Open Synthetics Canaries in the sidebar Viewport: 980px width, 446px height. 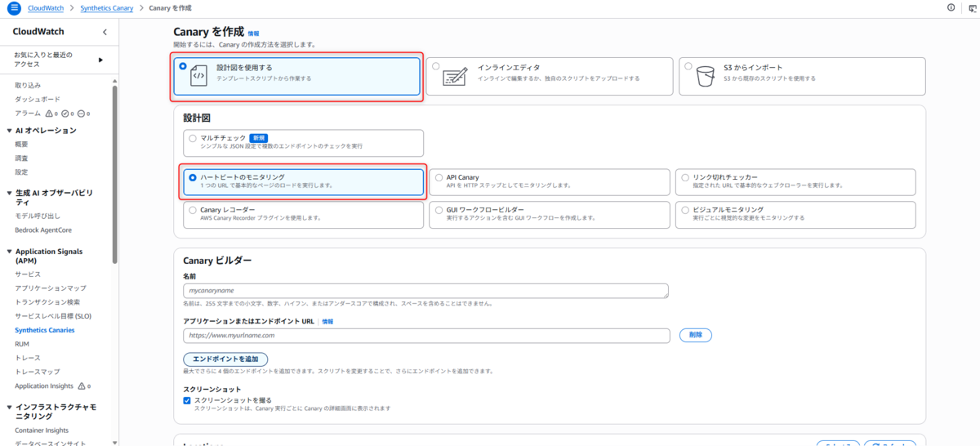45,330
